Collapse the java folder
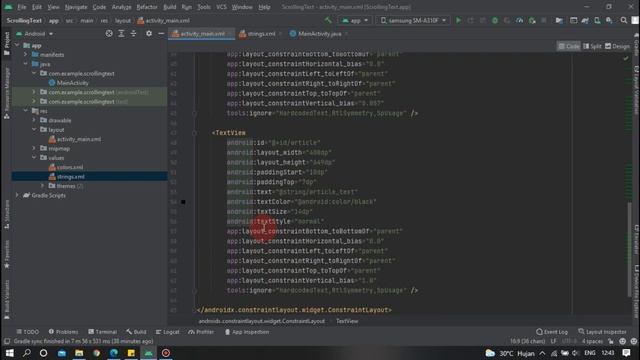The width and height of the screenshot is (640, 360). (26, 64)
